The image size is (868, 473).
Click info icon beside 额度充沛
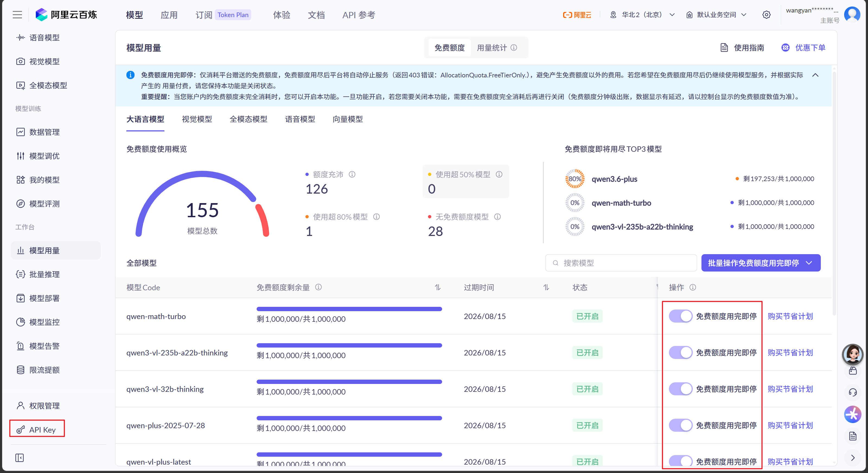pos(352,174)
